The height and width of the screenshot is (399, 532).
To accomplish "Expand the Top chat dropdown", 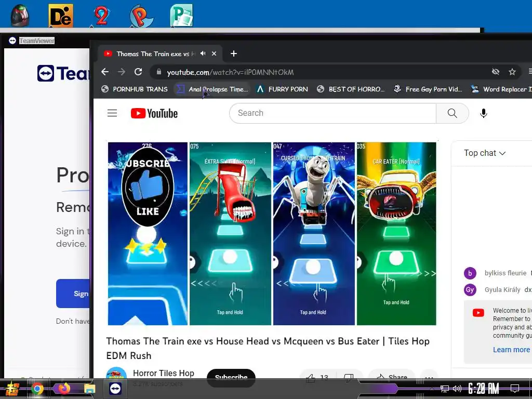I will (x=485, y=153).
